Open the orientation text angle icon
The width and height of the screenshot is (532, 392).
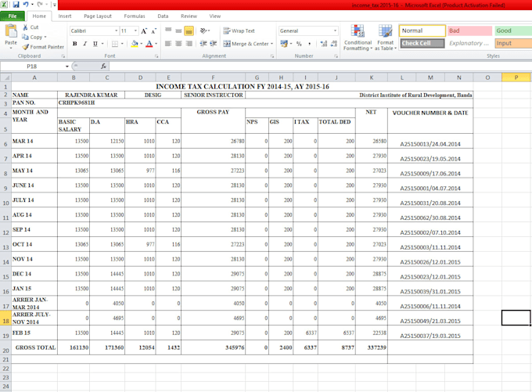tap(203, 31)
